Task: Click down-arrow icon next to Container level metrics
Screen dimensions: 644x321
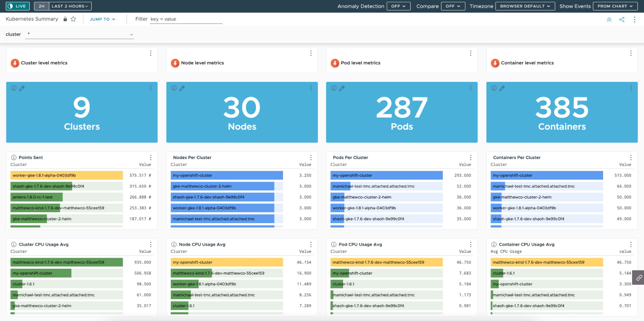Action: [495, 63]
